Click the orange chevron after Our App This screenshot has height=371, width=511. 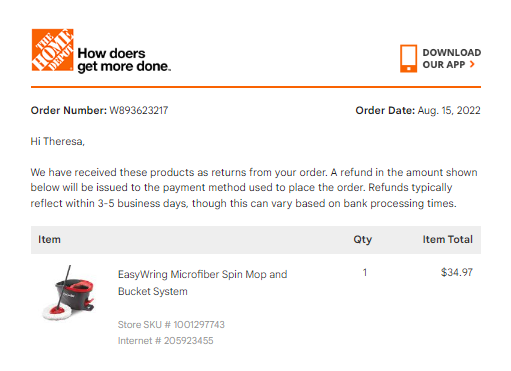tap(472, 64)
